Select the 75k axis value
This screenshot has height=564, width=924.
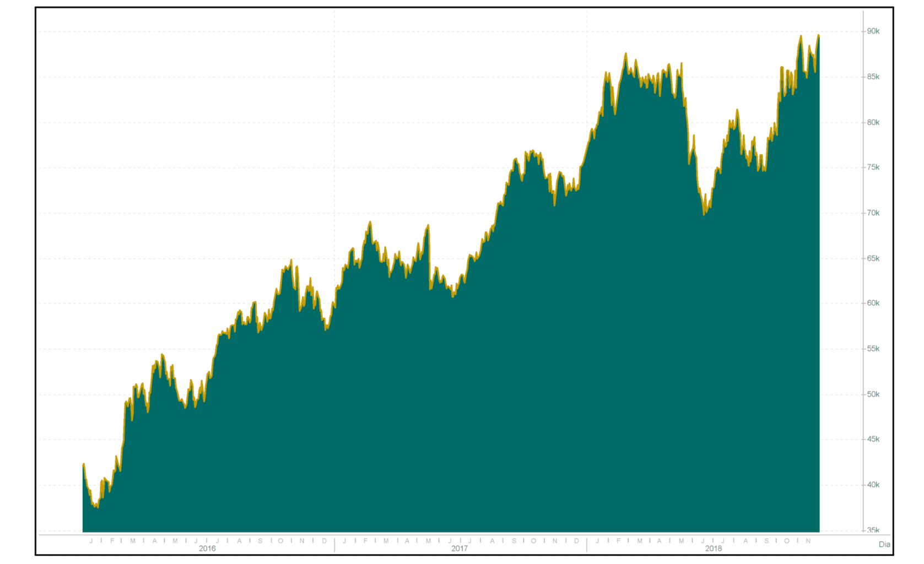coord(873,167)
